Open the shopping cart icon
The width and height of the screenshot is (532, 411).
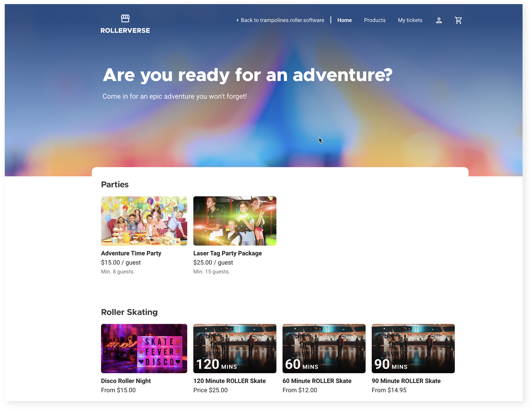458,20
